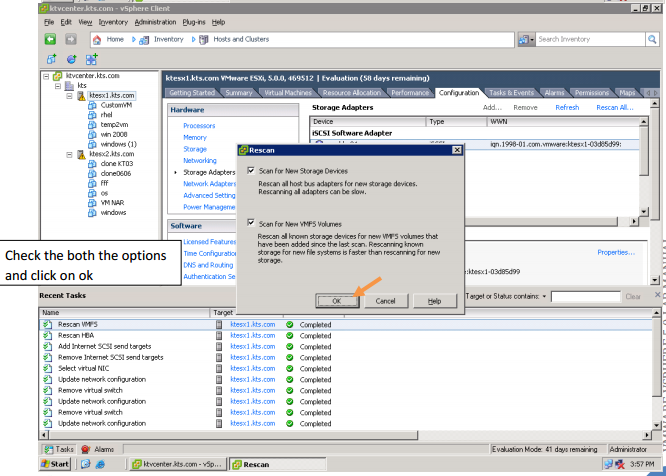
Task: Click the first toolbar icon under Back arrow
Action: click(51, 59)
